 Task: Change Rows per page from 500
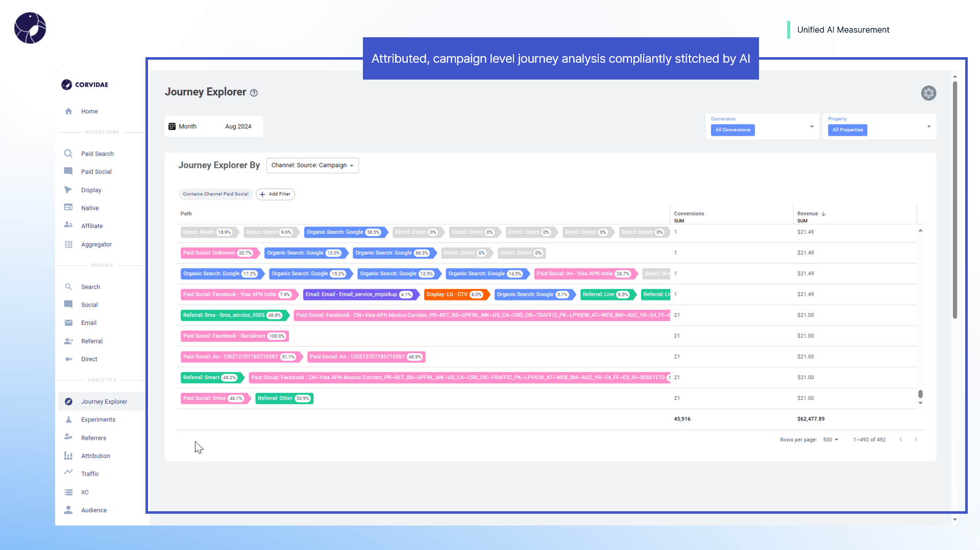pyautogui.click(x=830, y=439)
